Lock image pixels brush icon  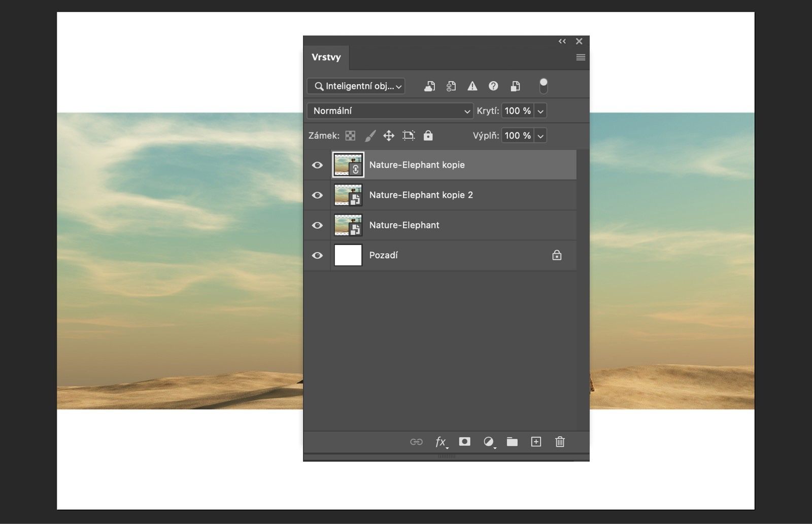point(370,135)
